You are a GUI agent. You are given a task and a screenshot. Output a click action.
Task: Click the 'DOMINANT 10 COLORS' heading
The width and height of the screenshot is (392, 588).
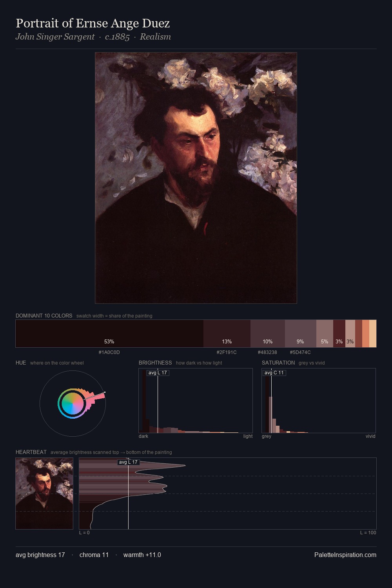point(44,316)
